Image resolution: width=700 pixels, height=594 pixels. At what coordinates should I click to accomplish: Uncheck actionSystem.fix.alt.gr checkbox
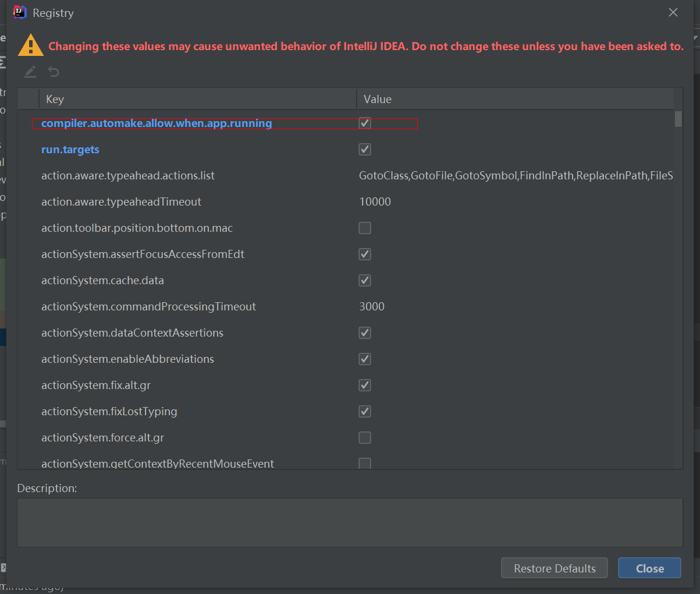pyautogui.click(x=365, y=385)
